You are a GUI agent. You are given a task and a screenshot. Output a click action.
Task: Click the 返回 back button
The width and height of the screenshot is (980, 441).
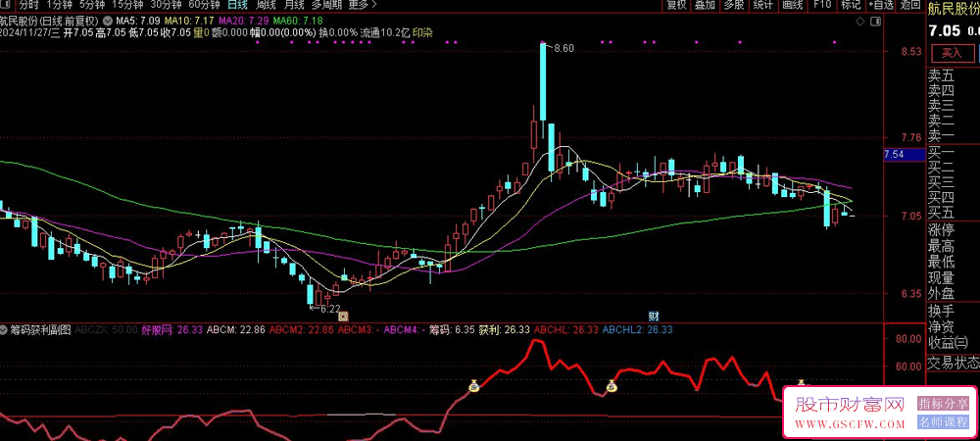point(909,5)
